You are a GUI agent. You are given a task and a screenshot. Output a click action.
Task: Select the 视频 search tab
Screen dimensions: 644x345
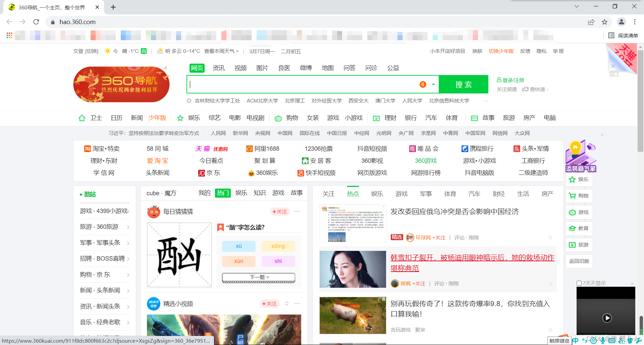click(240, 68)
